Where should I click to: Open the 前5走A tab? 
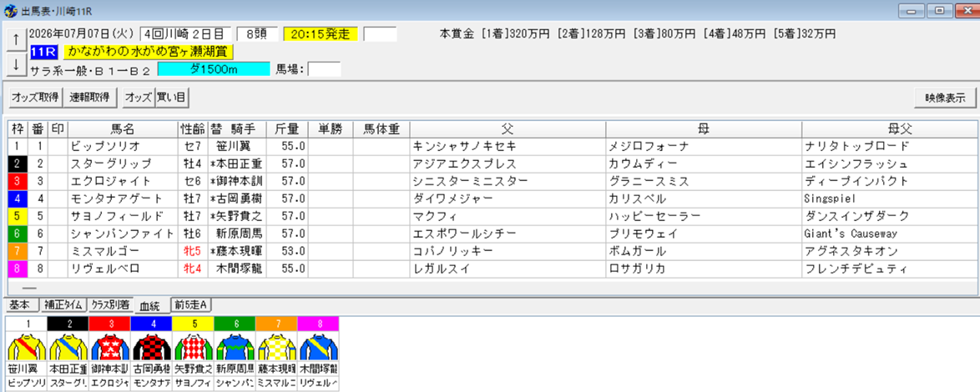click(193, 305)
